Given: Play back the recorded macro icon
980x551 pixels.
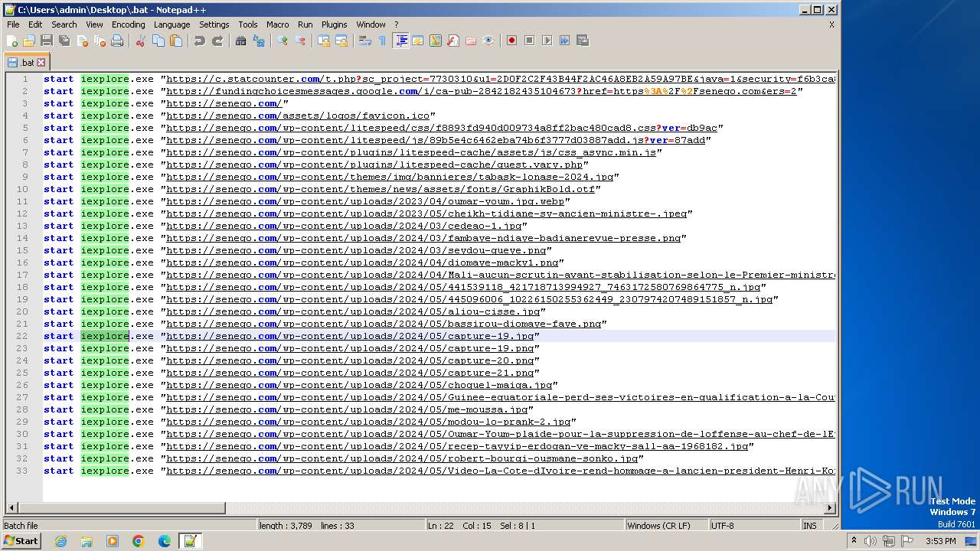Looking at the screenshot, I should pos(547,41).
